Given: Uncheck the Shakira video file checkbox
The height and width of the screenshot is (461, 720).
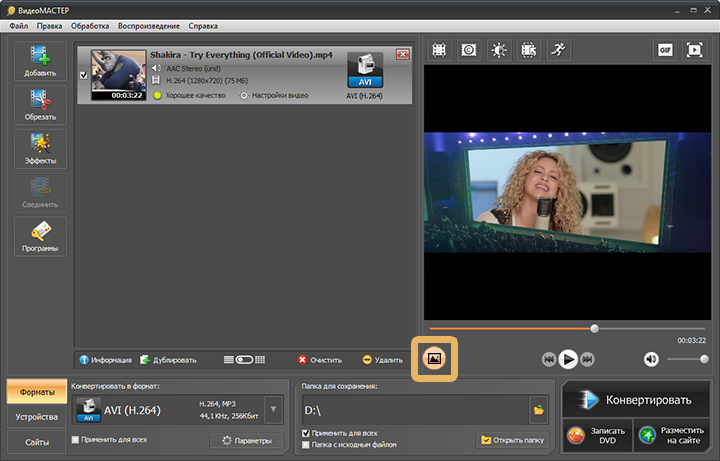Looking at the screenshot, I should pyautogui.click(x=83, y=75).
